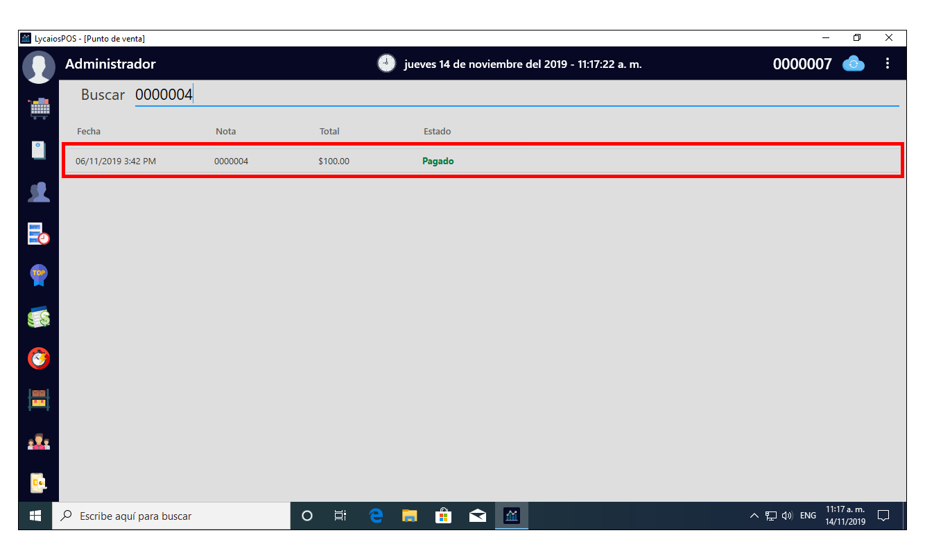Open the shopping cart sales icon
The width and height of the screenshot is (925, 560).
coord(39,109)
